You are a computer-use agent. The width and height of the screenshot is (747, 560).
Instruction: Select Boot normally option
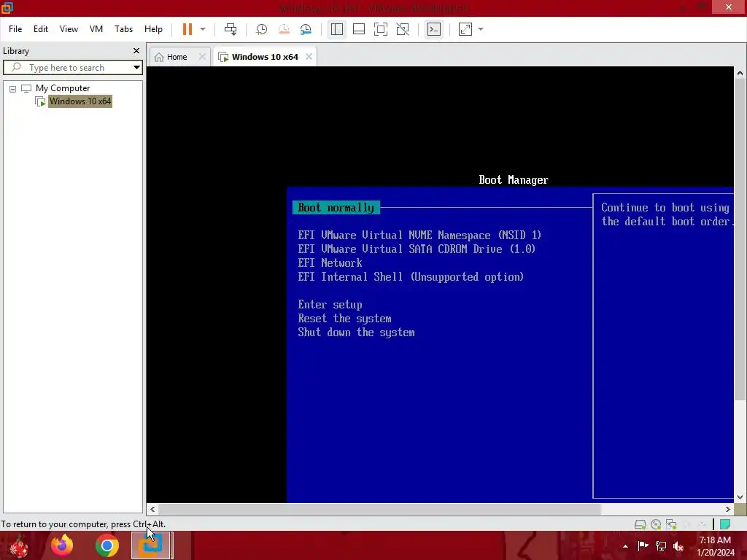(x=336, y=208)
